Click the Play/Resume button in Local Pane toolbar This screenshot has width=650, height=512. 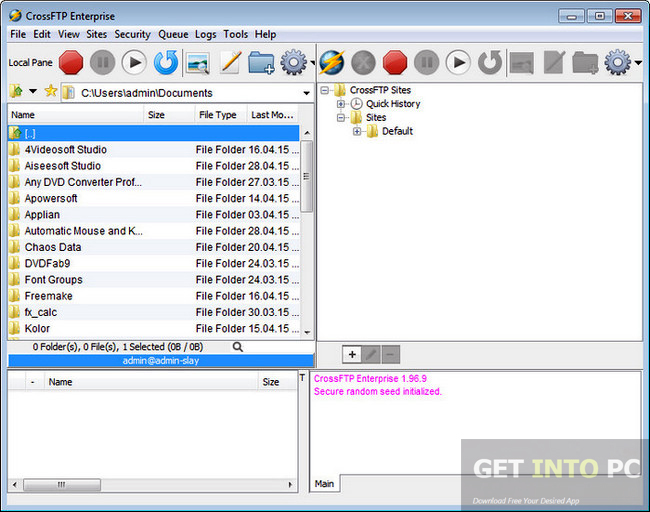pyautogui.click(x=134, y=63)
